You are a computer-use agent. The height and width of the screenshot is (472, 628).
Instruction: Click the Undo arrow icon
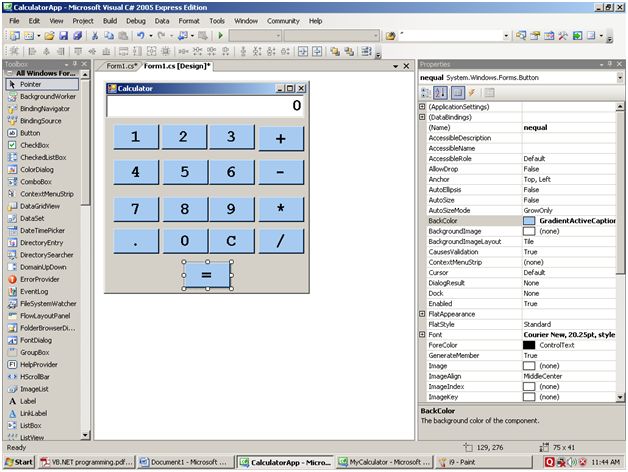[x=141, y=36]
